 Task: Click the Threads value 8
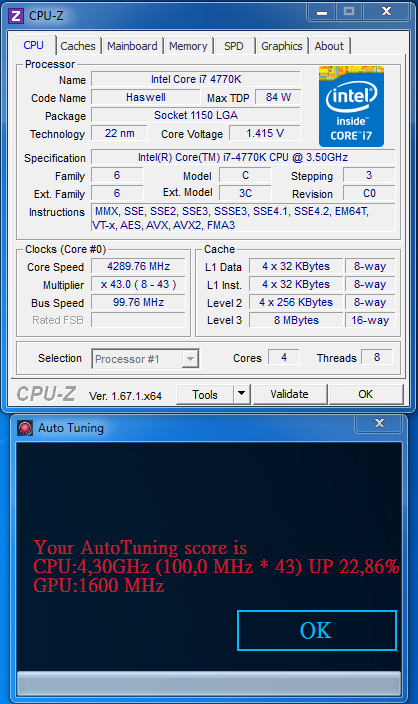tap(377, 357)
